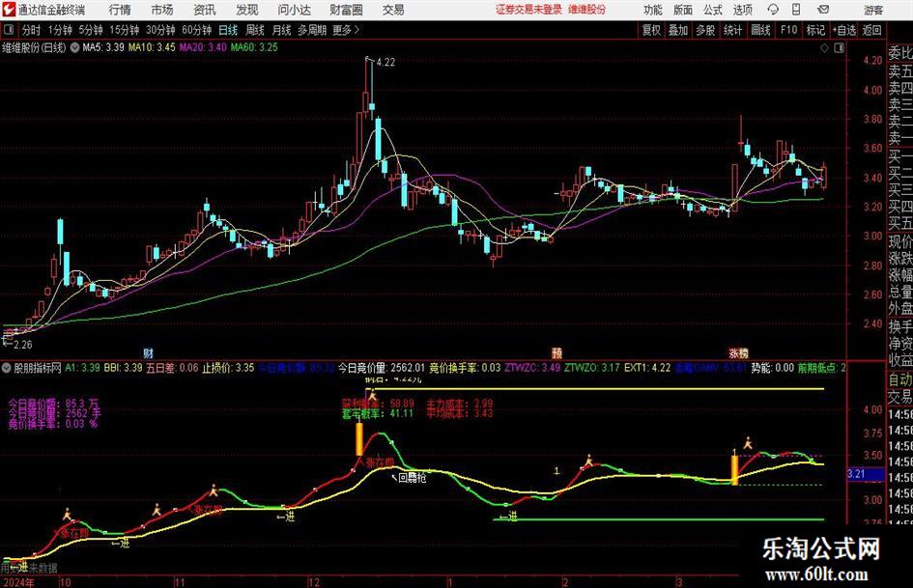Open the 选项 menu

pos(742,10)
